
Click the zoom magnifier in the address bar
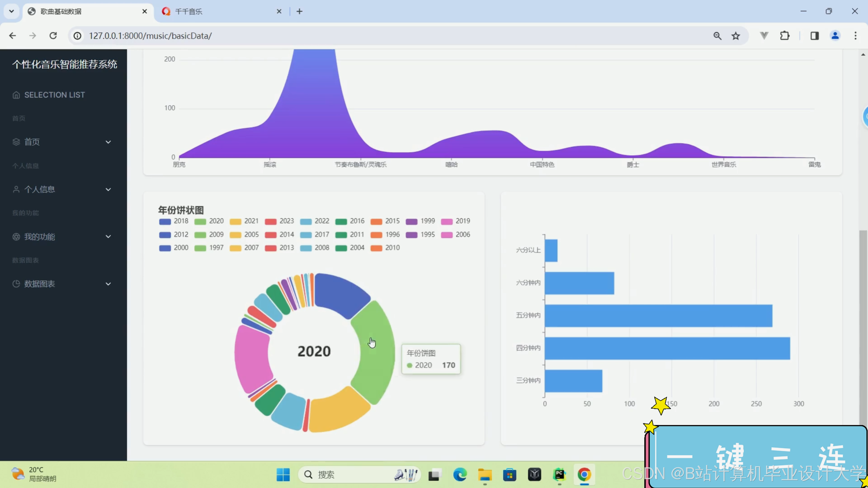coord(717,36)
